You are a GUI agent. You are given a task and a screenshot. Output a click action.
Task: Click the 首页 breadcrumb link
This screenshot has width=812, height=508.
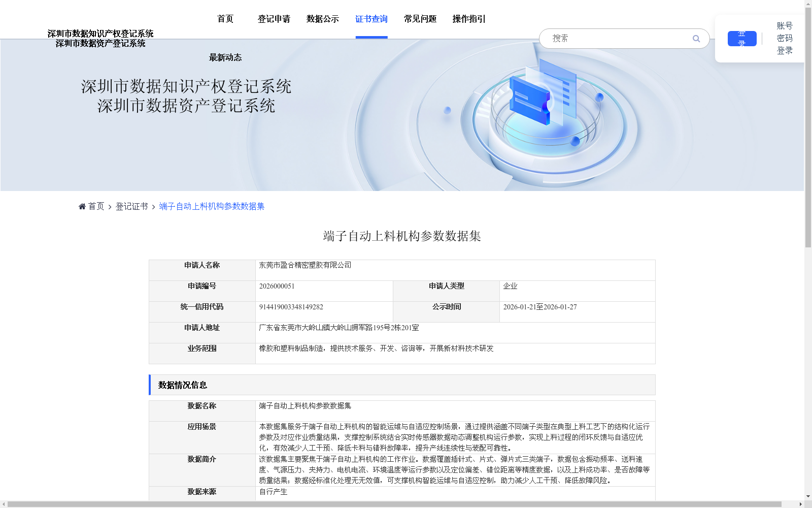(x=96, y=206)
